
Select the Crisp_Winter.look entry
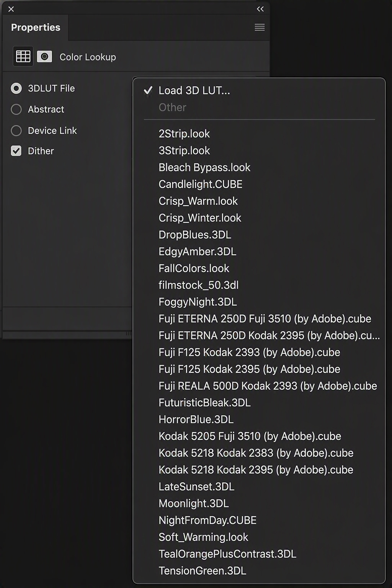(x=259, y=218)
